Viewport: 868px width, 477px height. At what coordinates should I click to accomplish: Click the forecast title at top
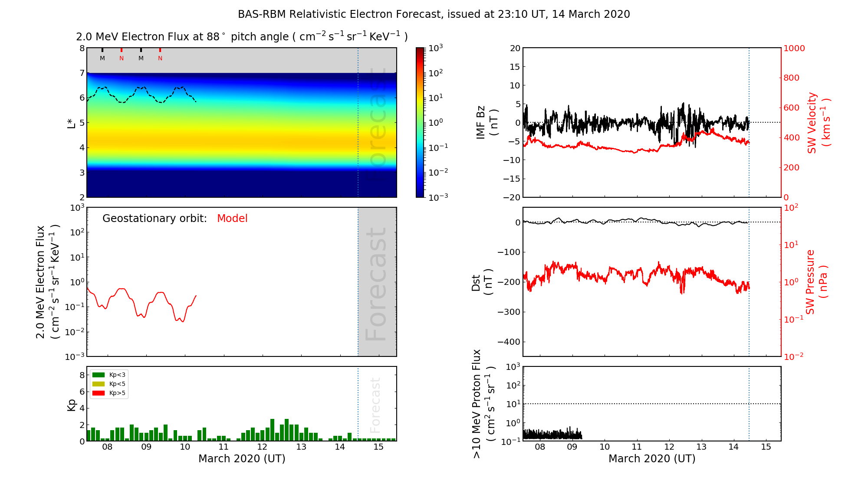[434, 14]
